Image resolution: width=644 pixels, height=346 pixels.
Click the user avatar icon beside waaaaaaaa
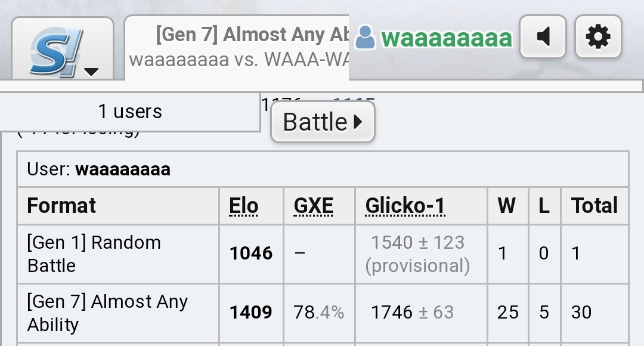tap(365, 38)
